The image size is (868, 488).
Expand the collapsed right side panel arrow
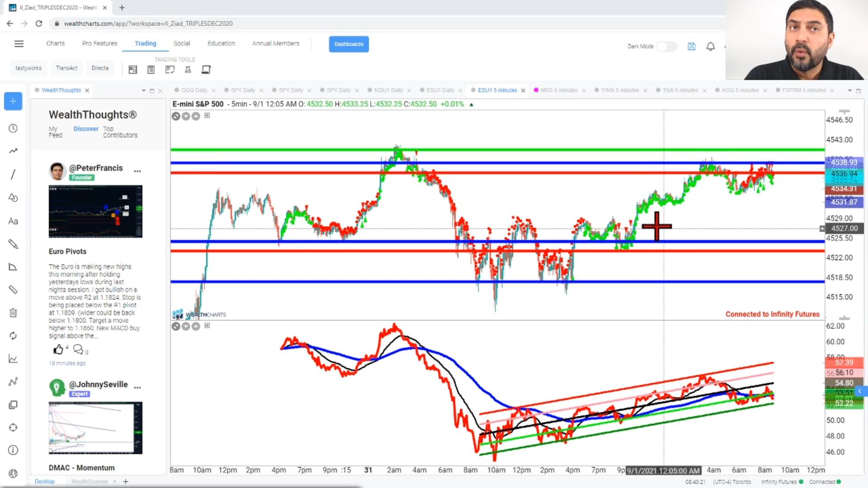(x=860, y=391)
